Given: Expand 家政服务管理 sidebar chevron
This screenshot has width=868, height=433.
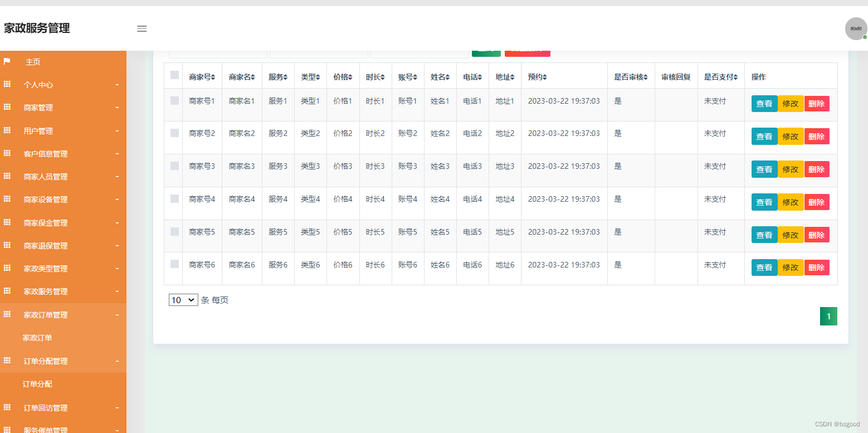Looking at the screenshot, I should tap(117, 291).
